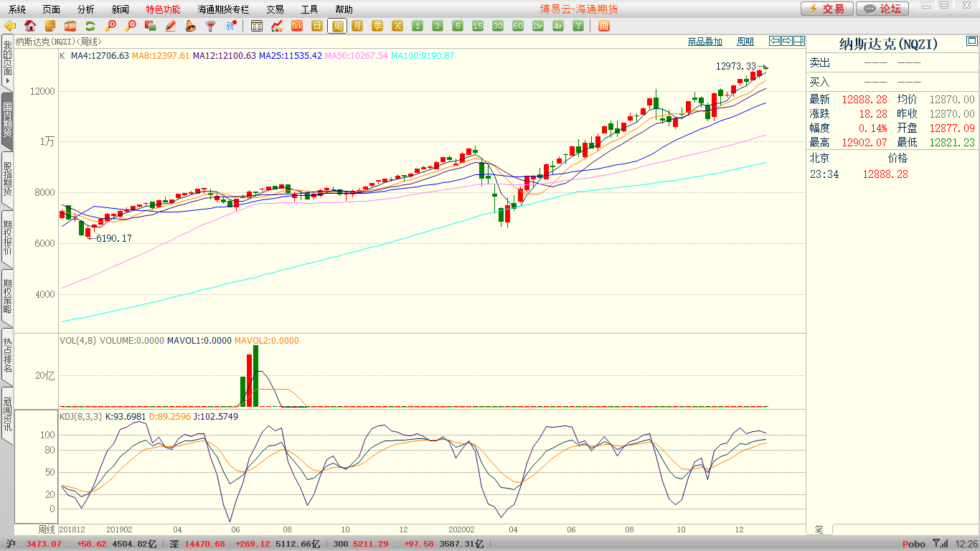980x551 pixels.
Task: Open the quote list table icon
Action: click(x=257, y=26)
